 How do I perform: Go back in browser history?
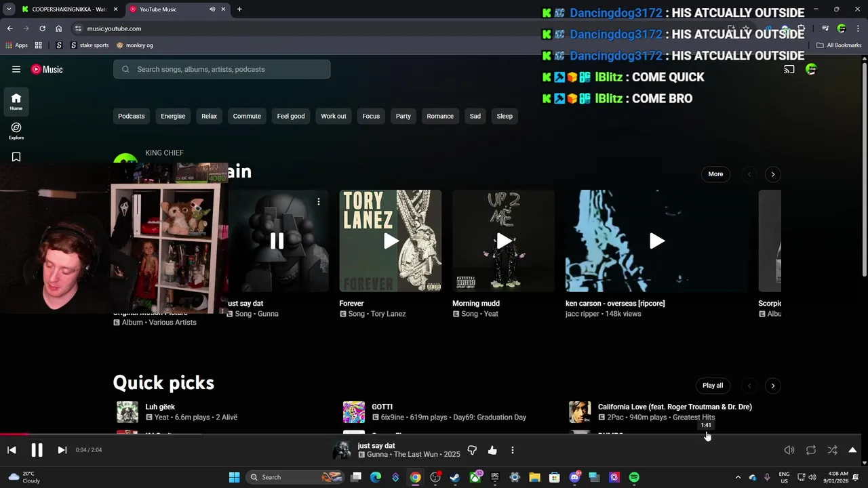click(x=9, y=28)
